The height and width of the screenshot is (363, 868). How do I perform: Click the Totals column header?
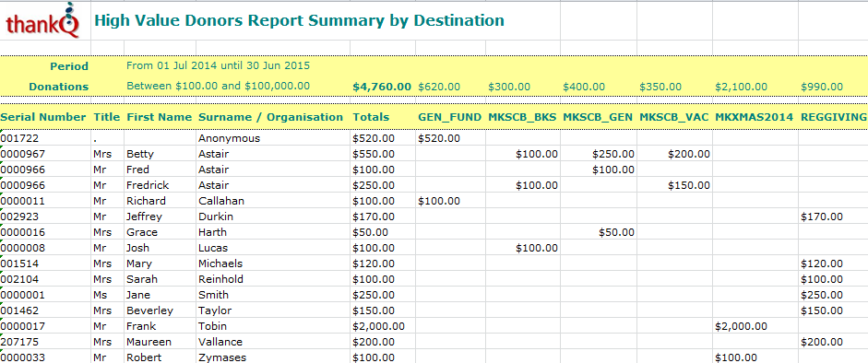[371, 117]
